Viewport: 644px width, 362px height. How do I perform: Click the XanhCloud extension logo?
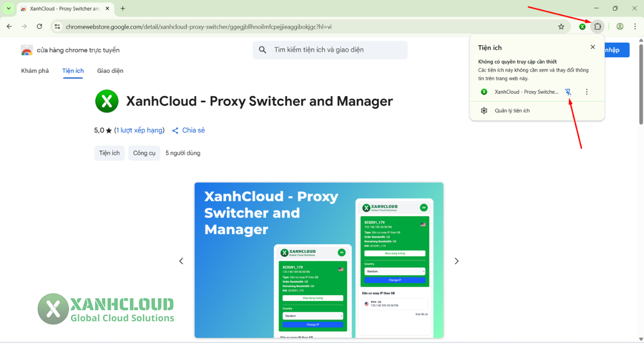coord(107,101)
